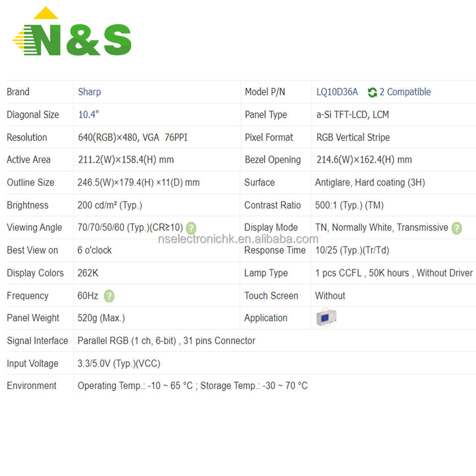Image resolution: width=476 pixels, height=476 pixels.
Task: Select the text TN, Normally White, Transmissive
Action: pyautogui.click(x=382, y=228)
